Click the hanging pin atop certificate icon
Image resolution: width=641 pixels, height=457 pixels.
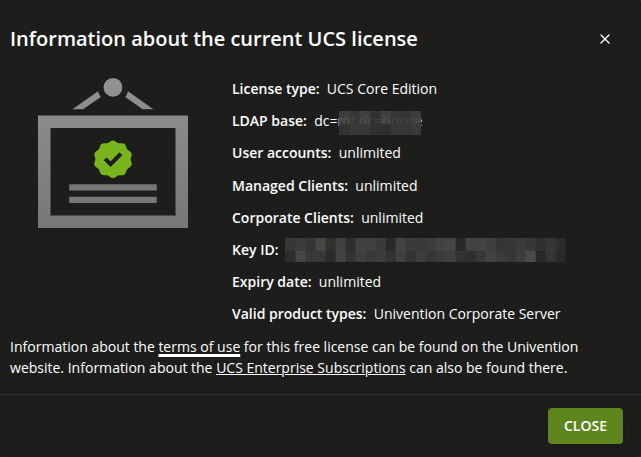(113, 87)
